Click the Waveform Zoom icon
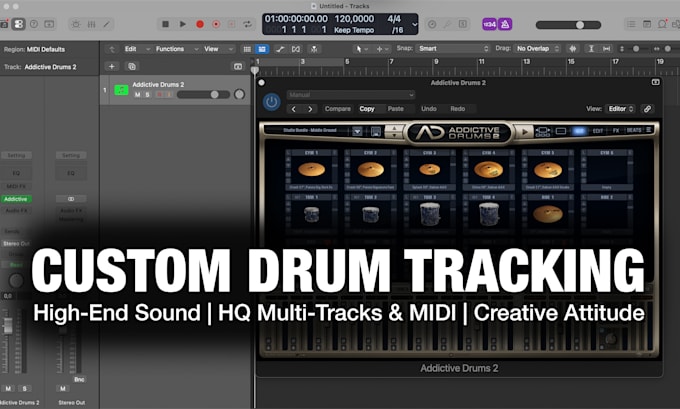Image resolution: width=680 pixels, height=409 pixels. pos(572,49)
